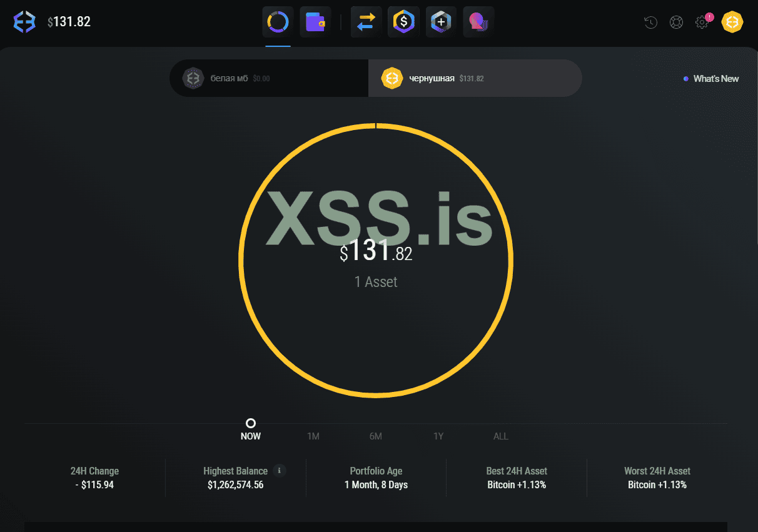This screenshot has width=758, height=532.
Task: Open the support lifebuoy icon
Action: (x=676, y=23)
